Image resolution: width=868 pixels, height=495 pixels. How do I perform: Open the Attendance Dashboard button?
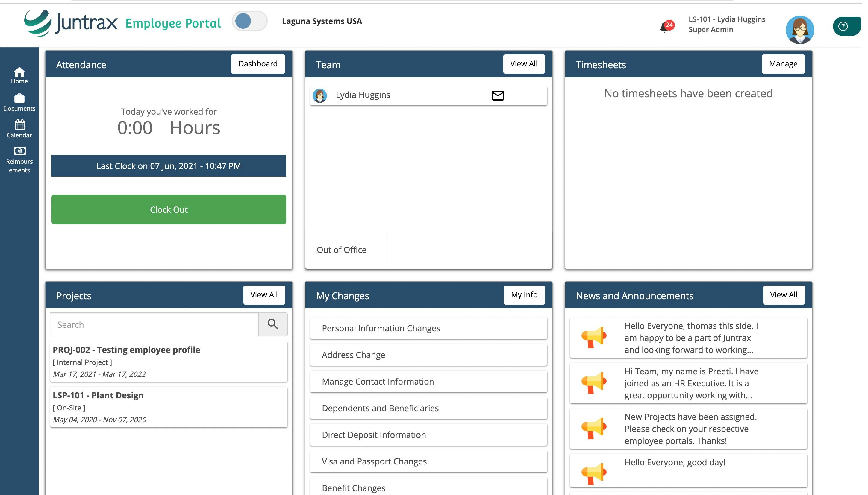[257, 64]
